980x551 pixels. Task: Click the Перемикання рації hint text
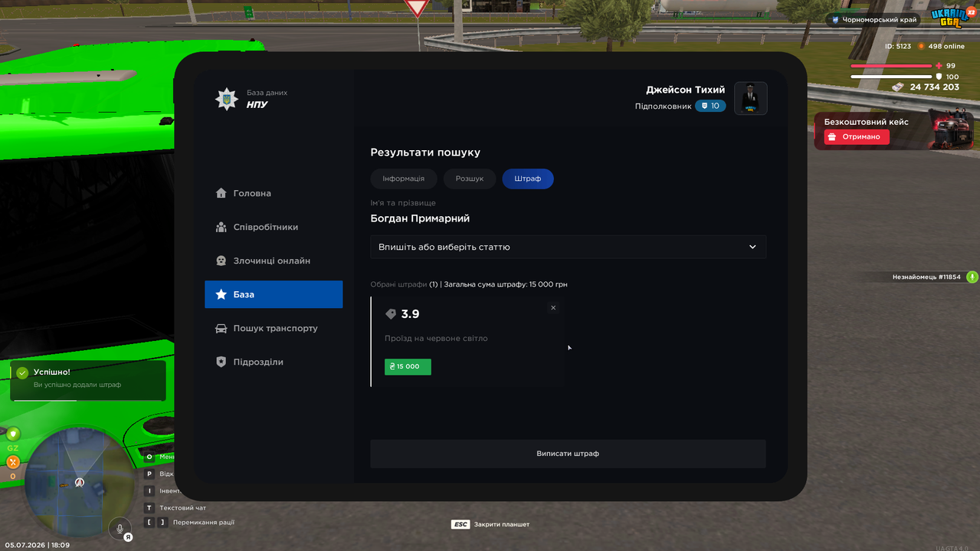click(204, 523)
